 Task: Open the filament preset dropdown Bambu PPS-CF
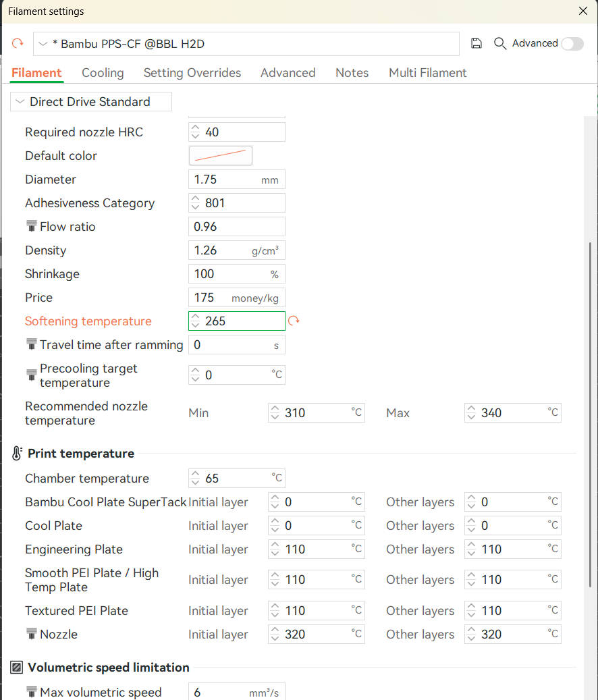(246, 44)
